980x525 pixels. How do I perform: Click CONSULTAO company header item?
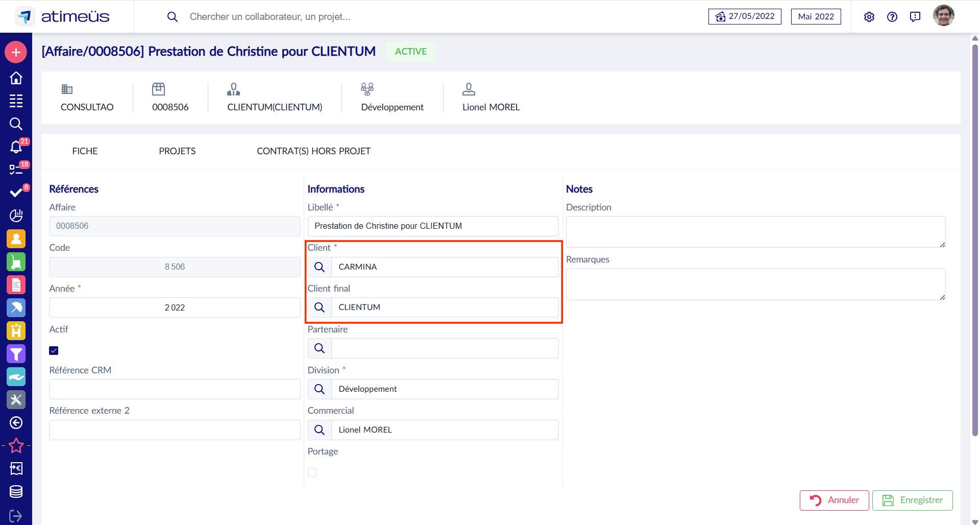point(87,98)
